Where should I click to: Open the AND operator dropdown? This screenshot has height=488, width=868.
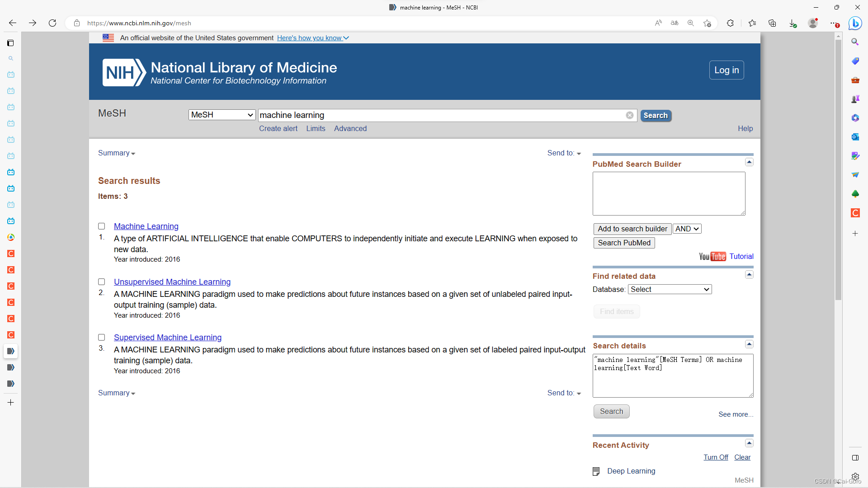[687, 229]
